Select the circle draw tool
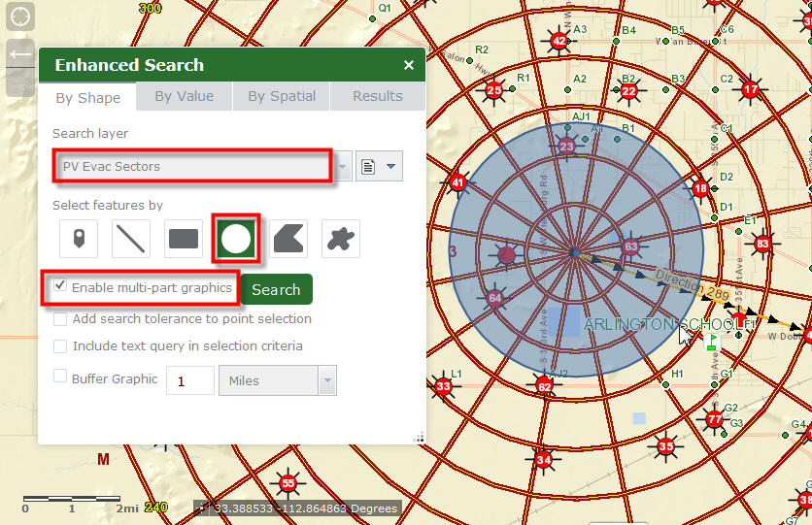This screenshot has height=525, width=812. [236, 239]
